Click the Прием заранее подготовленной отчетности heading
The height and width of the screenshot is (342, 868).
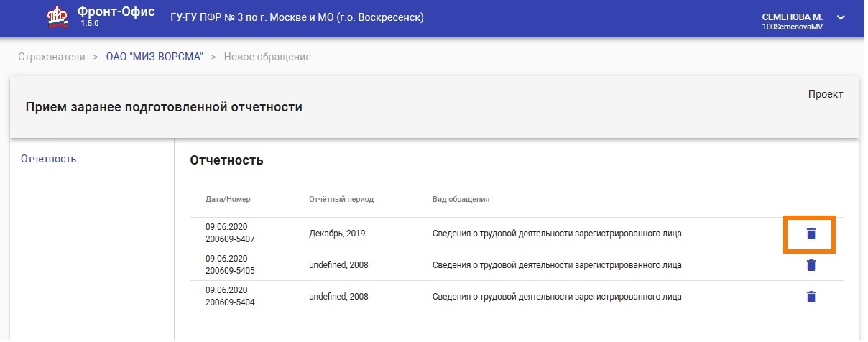coord(164,107)
